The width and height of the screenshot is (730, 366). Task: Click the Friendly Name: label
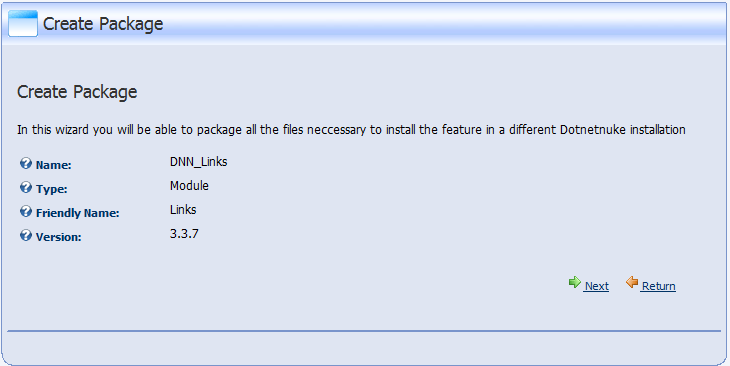[x=78, y=213]
